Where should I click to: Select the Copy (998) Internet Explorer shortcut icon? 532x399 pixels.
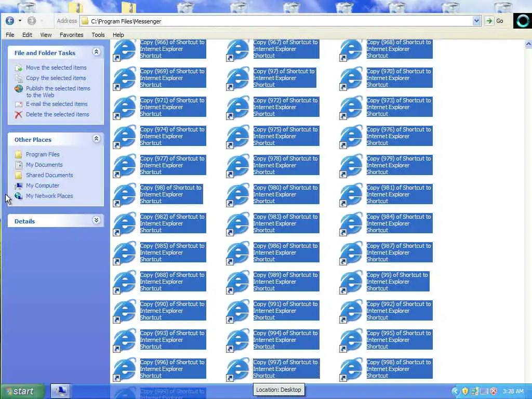tap(352, 370)
